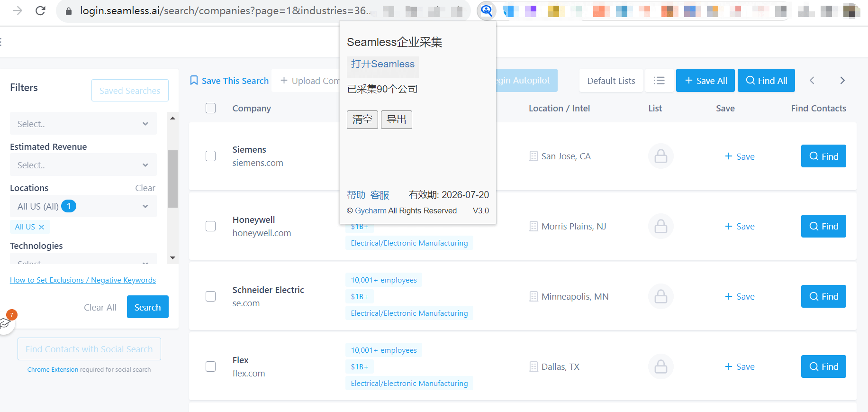Reload the browser page

[40, 10]
